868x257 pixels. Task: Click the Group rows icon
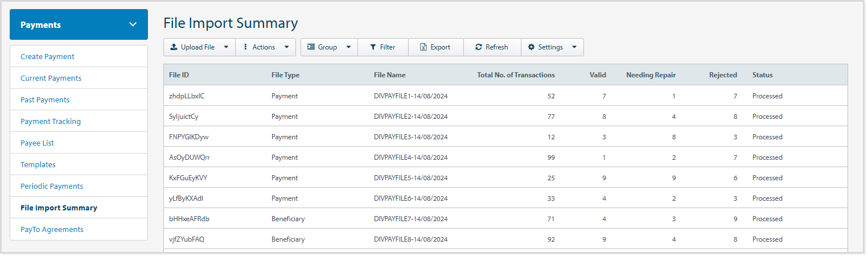coord(311,47)
